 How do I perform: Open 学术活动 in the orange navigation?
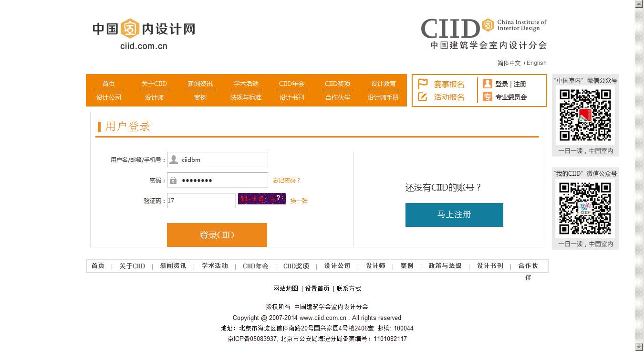coord(246,84)
